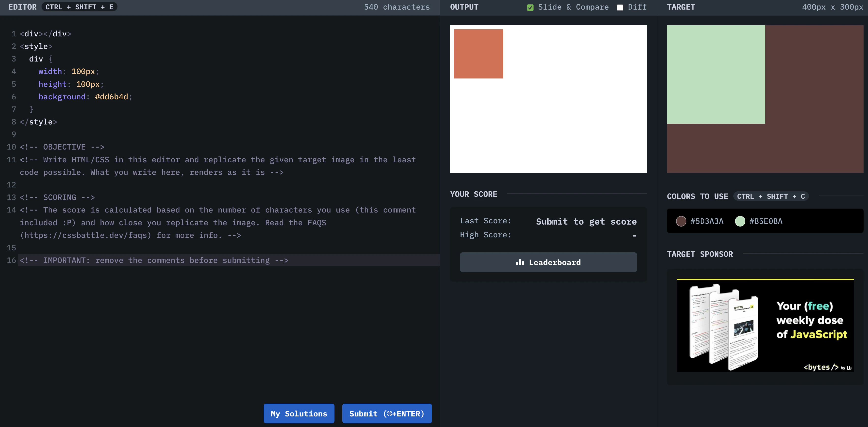Copy the #B5E0BA color swatch

(740, 221)
